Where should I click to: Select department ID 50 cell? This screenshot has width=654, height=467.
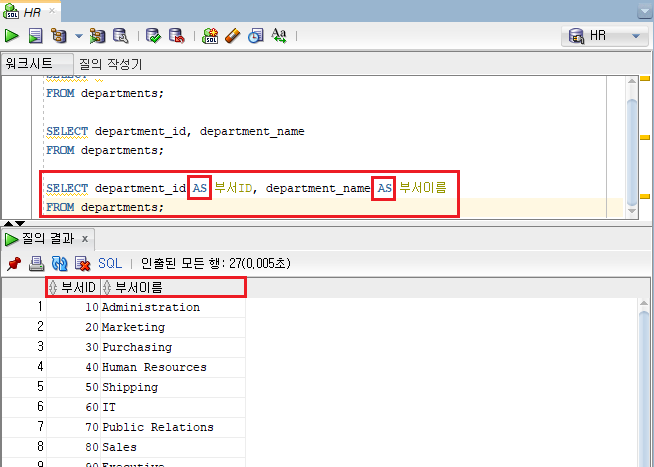[x=73, y=387]
